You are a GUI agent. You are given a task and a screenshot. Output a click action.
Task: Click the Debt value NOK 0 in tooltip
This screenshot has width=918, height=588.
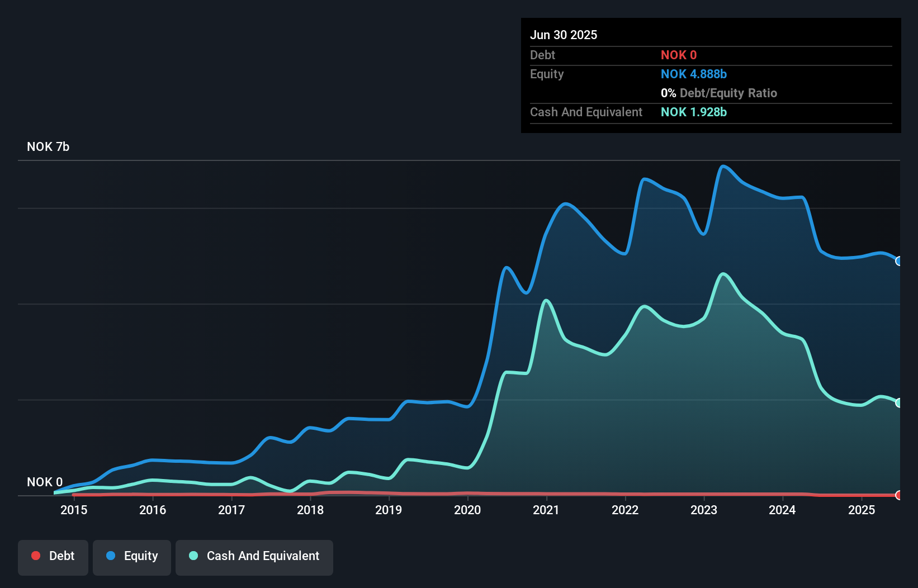pos(679,55)
